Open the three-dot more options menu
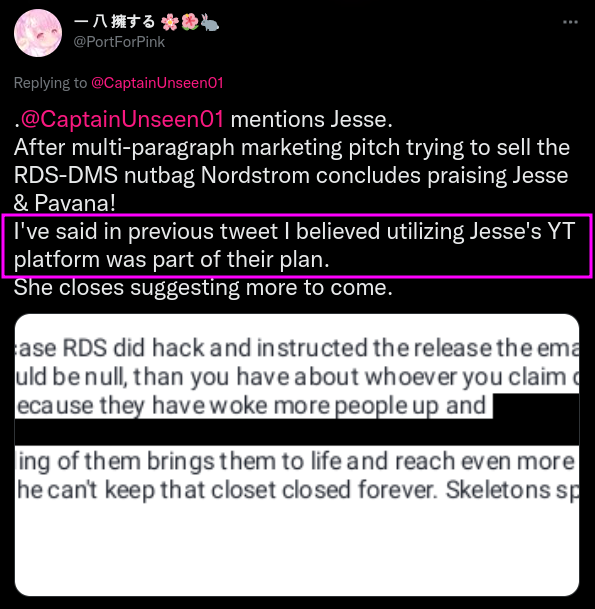This screenshot has width=595, height=609. coord(570,22)
